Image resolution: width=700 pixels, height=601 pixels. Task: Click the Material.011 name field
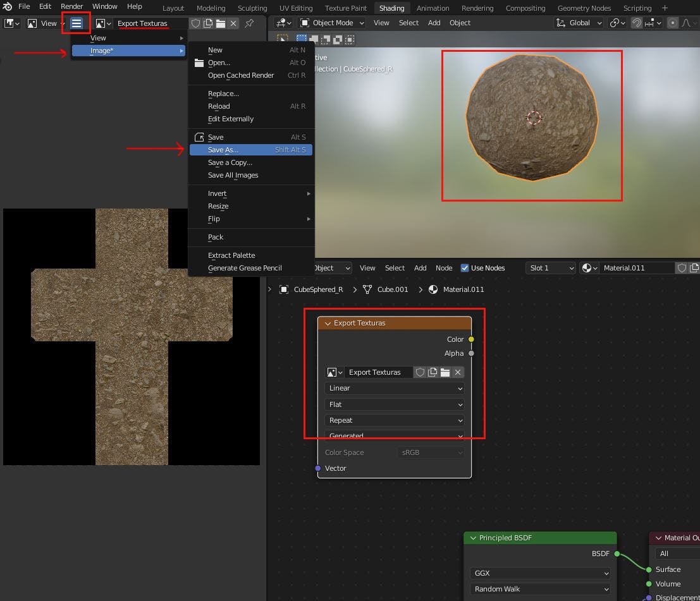coord(636,268)
